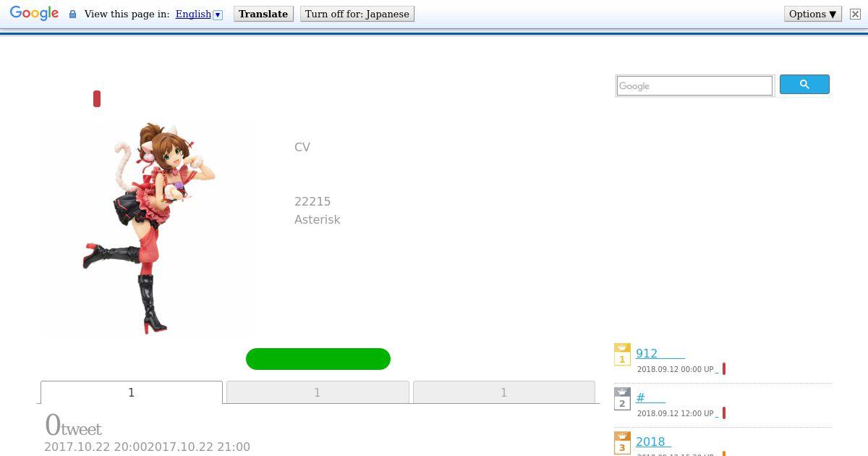
Task: Turn off translation for Japanese
Action: tap(357, 14)
